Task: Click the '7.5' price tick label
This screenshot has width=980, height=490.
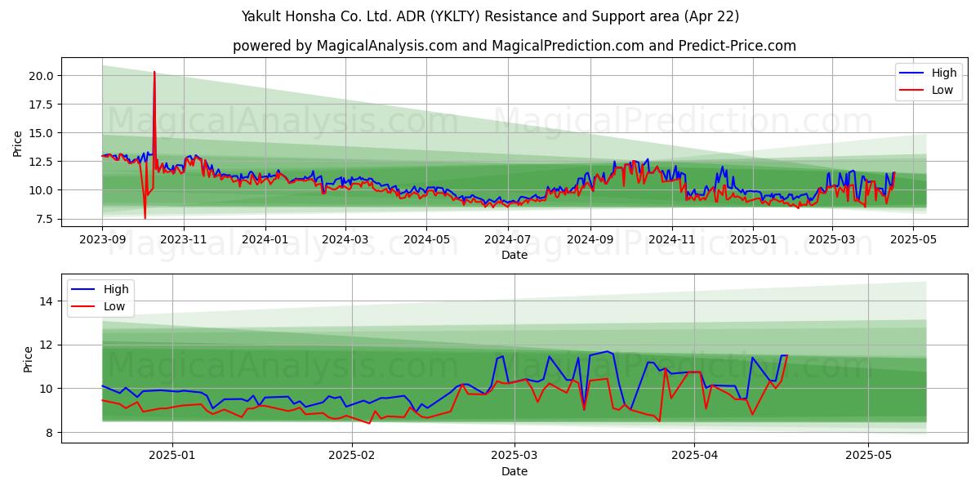Action: (46, 219)
